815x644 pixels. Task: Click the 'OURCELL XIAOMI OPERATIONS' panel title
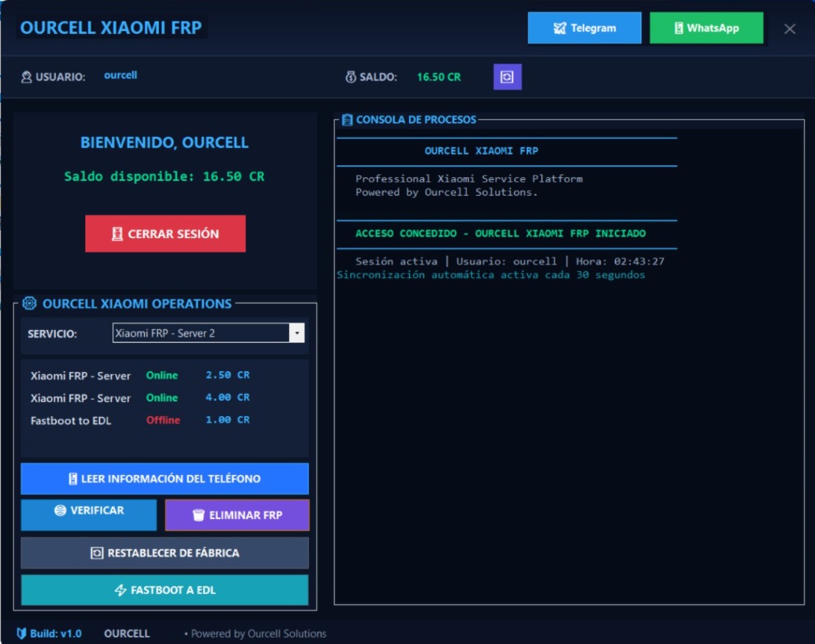click(x=138, y=304)
